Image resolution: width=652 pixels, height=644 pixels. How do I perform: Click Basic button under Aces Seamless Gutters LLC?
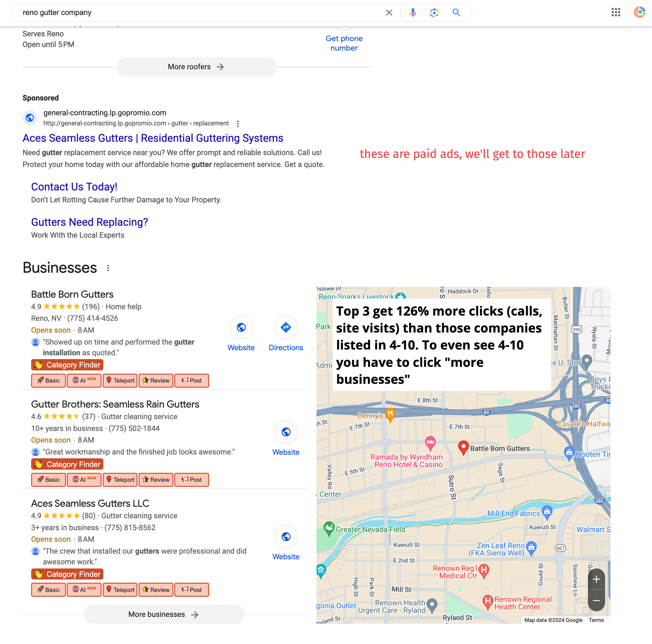pos(49,590)
